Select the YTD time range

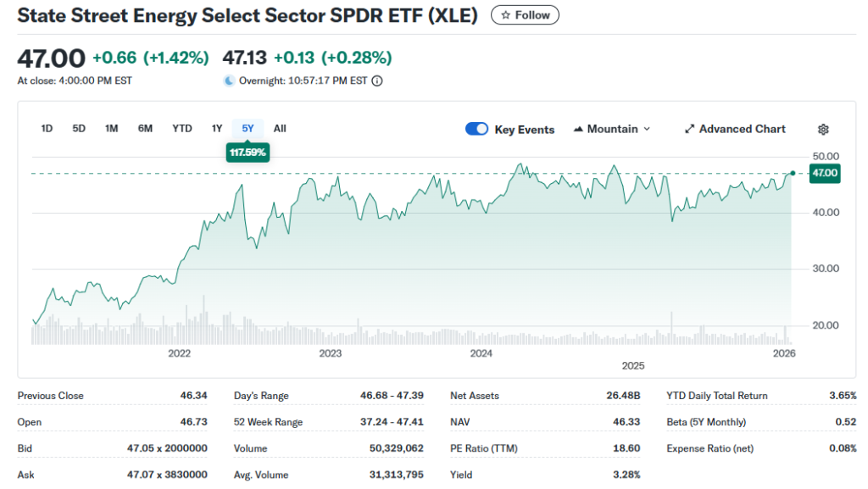(x=181, y=128)
